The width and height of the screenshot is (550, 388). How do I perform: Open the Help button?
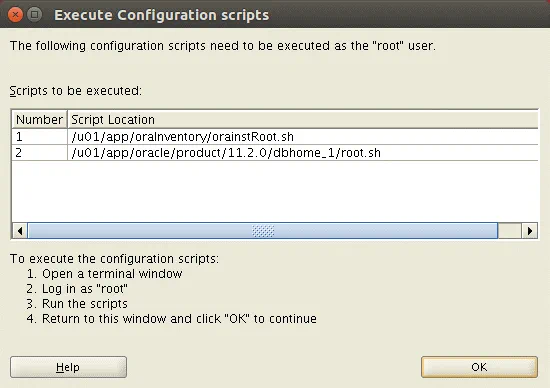[x=68, y=367]
